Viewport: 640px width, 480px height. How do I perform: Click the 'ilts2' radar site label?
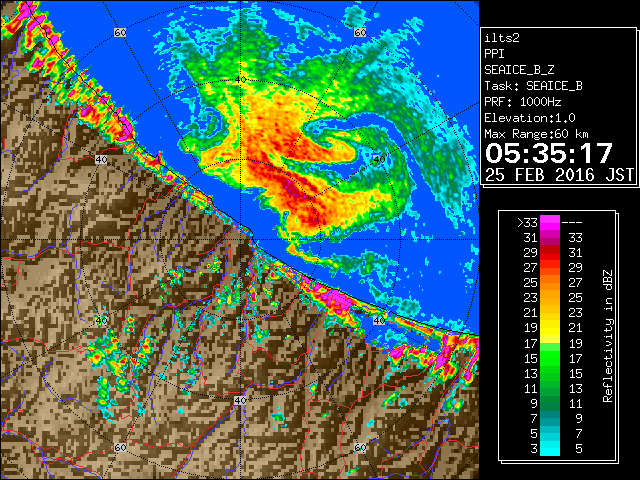click(502, 38)
